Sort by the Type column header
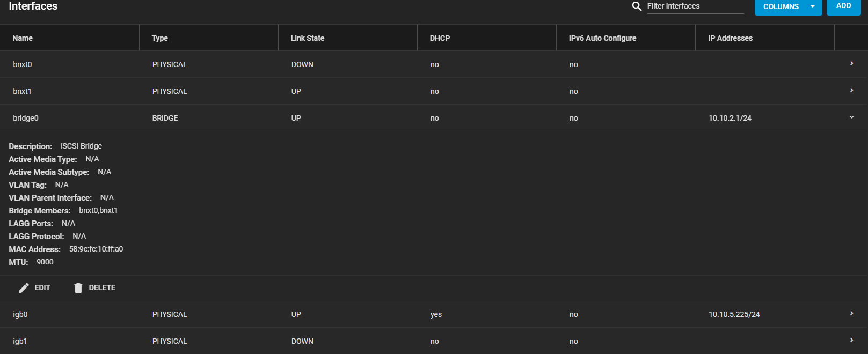The width and height of the screenshot is (868, 354). pos(160,38)
